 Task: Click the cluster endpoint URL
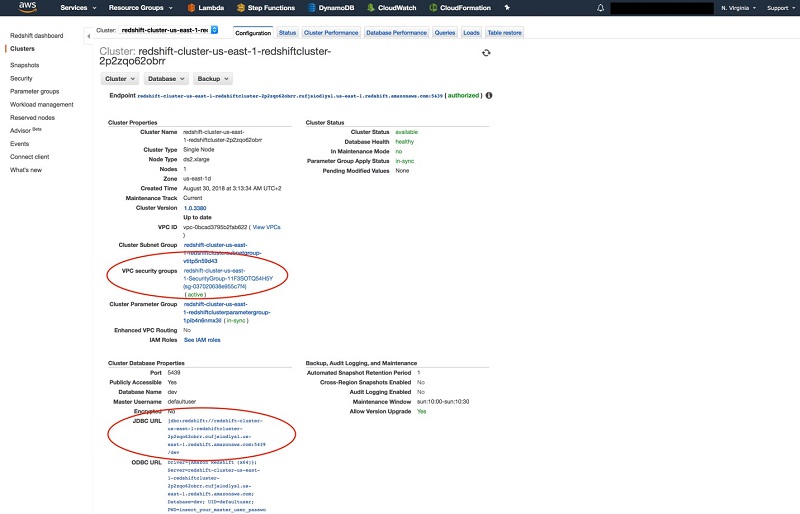coord(290,96)
